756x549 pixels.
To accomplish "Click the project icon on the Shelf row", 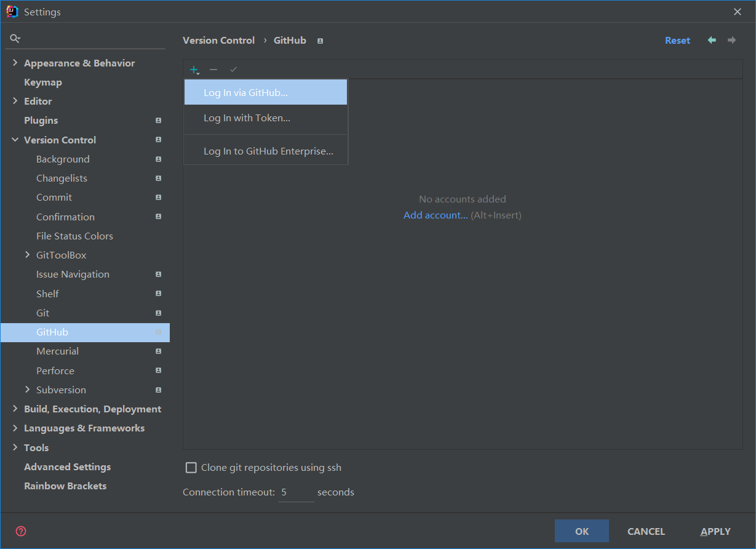I will coord(158,294).
